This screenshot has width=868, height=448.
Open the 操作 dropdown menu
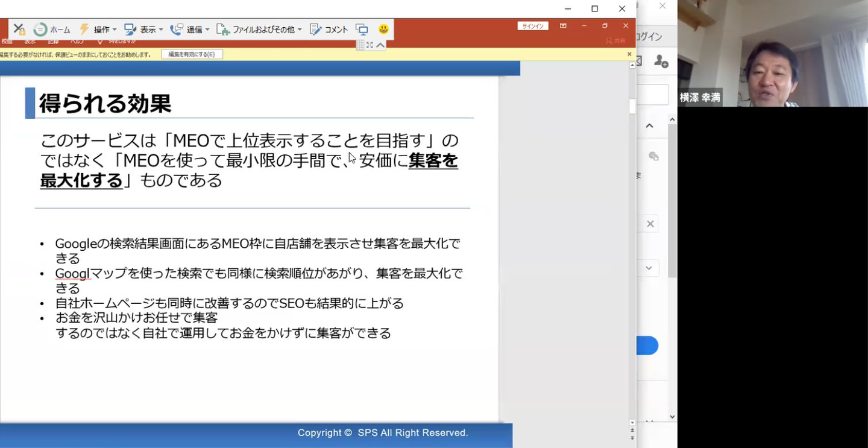98,29
